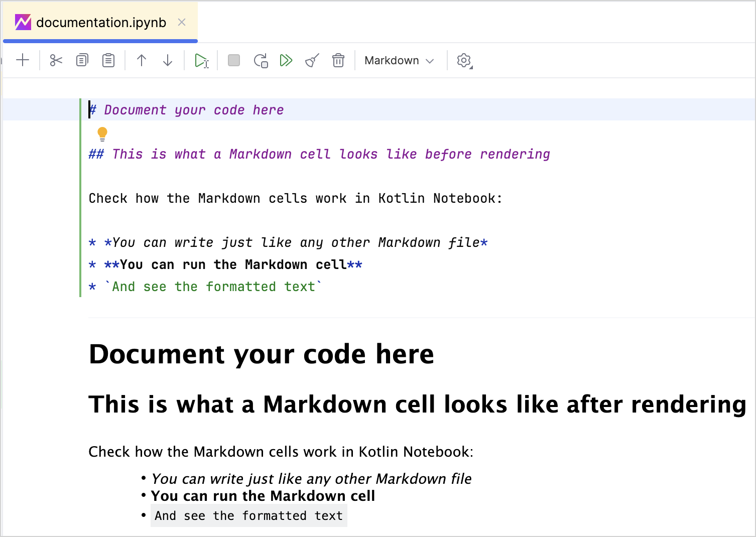Expand the chevron next to Markdown
Viewport: 756px width, 537px height.
point(430,61)
